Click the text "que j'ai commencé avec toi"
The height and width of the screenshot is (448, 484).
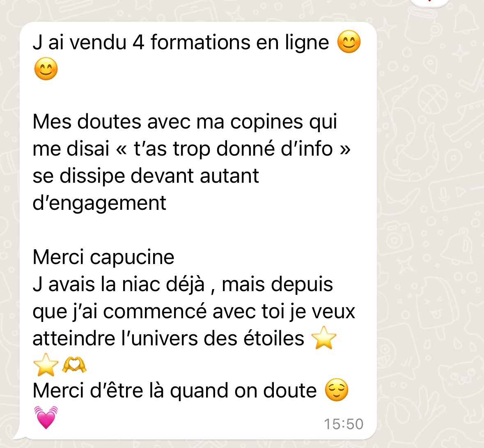[x=158, y=312]
